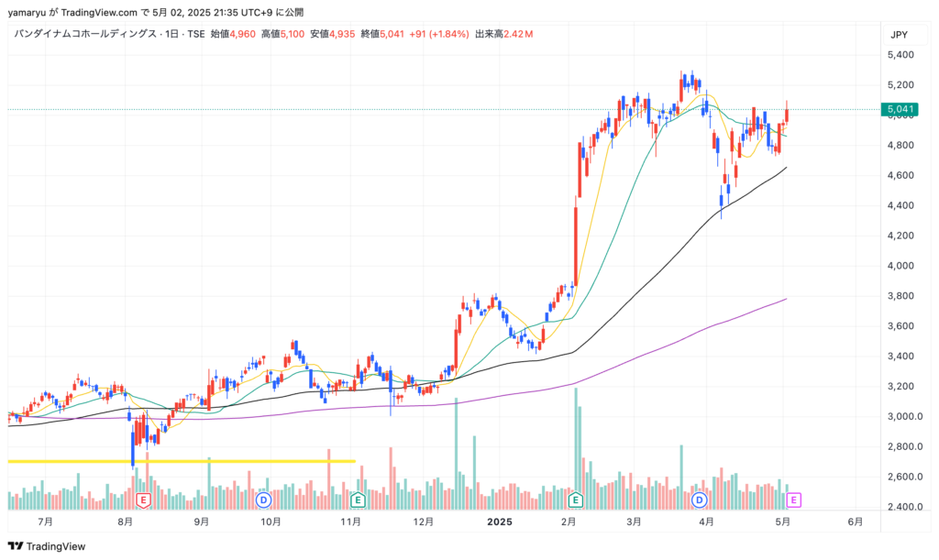The width and height of the screenshot is (939, 560).
Task: Click the 7月 label on the time axis
Action: tap(46, 522)
